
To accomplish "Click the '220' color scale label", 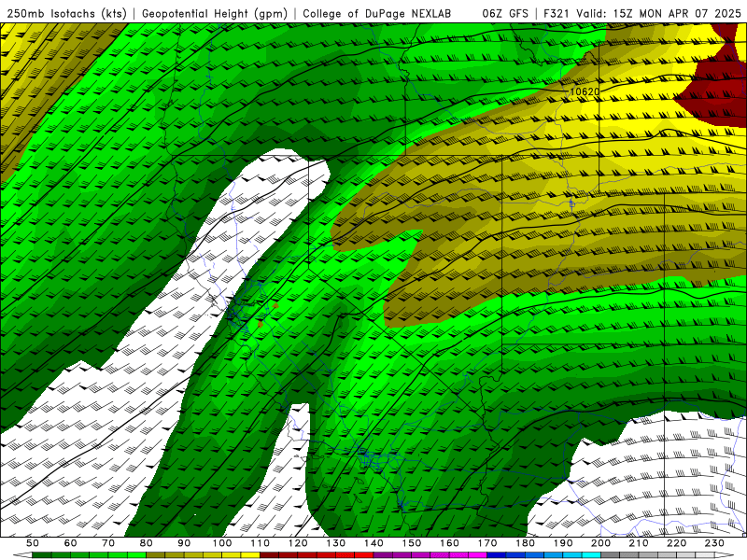I will point(677,543).
